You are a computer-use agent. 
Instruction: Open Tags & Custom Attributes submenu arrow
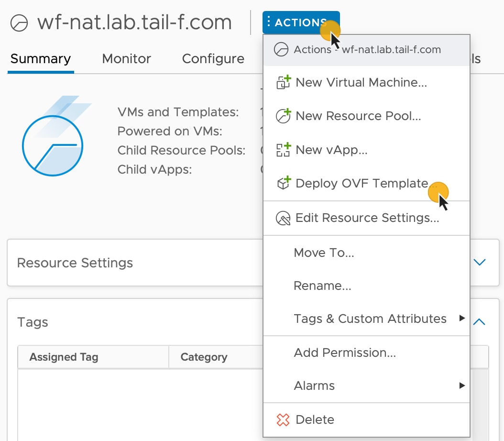pyautogui.click(x=461, y=318)
